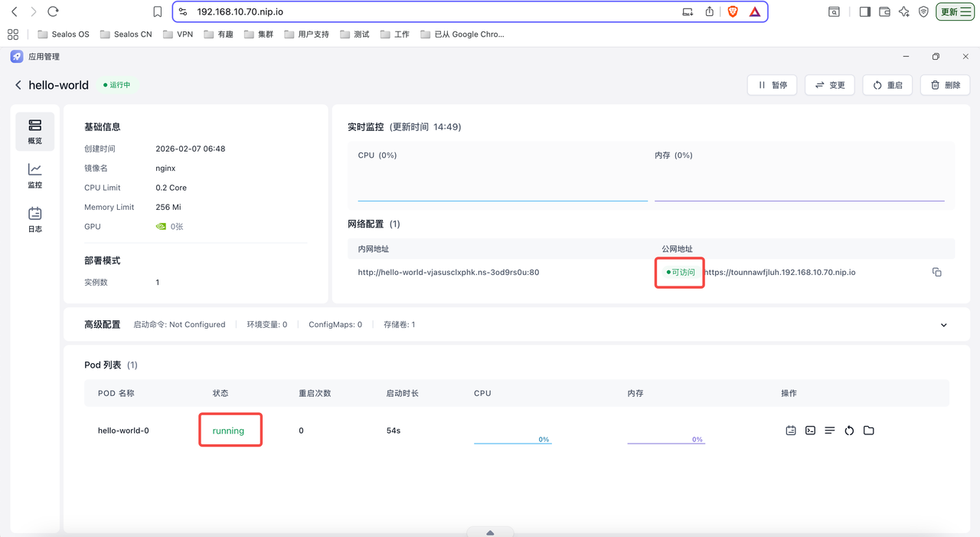Screen dimensions: 980x537
Task: Click the 变更 update button
Action: [x=830, y=85]
